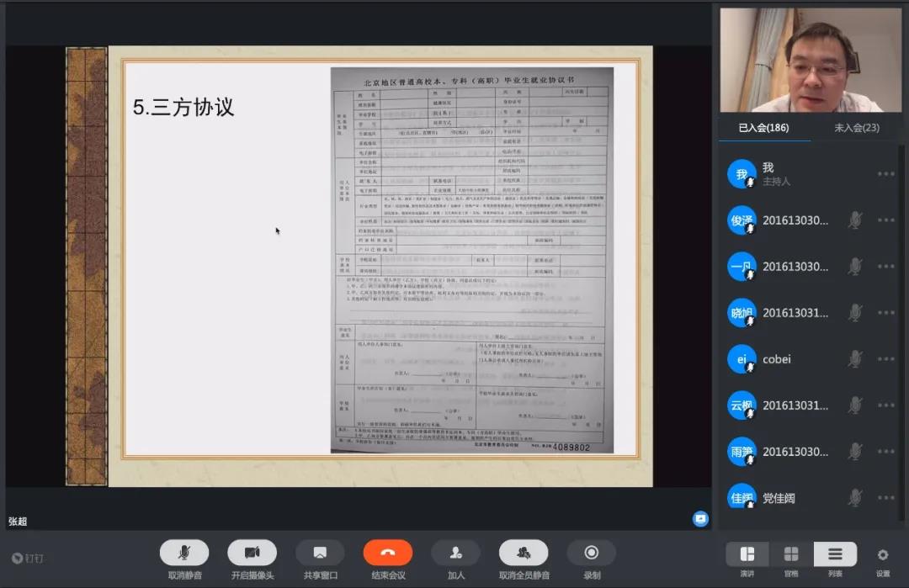
Task: Open more options for 雨笋
Action: click(885, 451)
